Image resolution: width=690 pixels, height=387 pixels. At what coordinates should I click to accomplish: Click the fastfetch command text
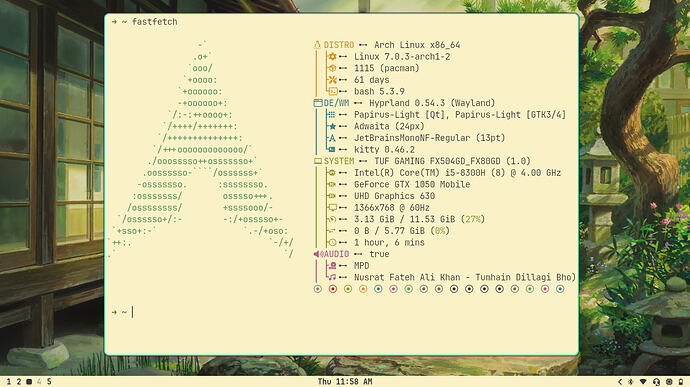(154, 22)
